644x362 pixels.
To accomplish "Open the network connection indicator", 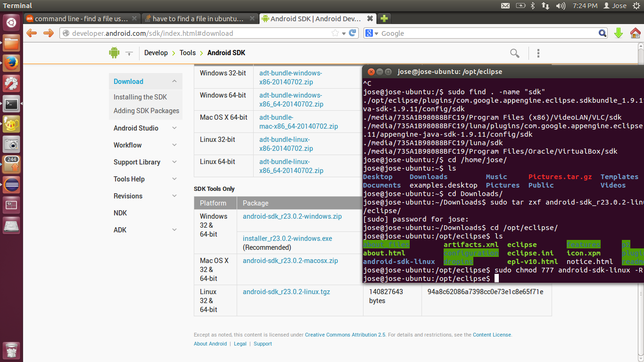I will [x=545, y=6].
